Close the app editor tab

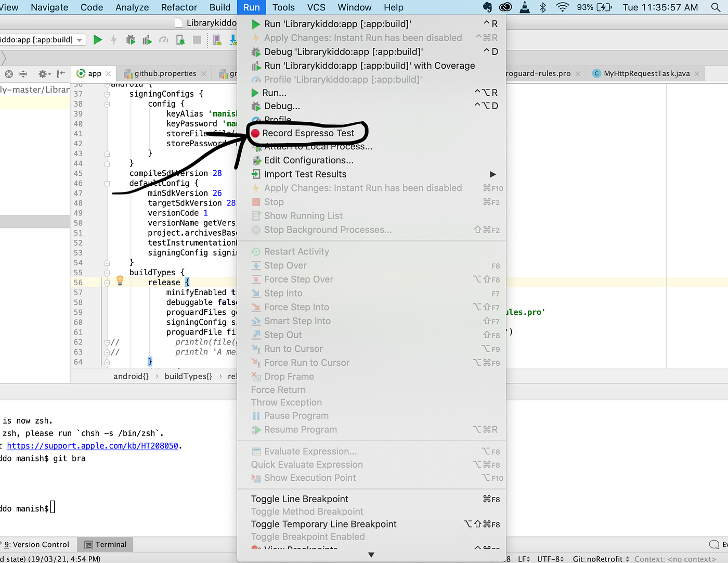(x=108, y=74)
